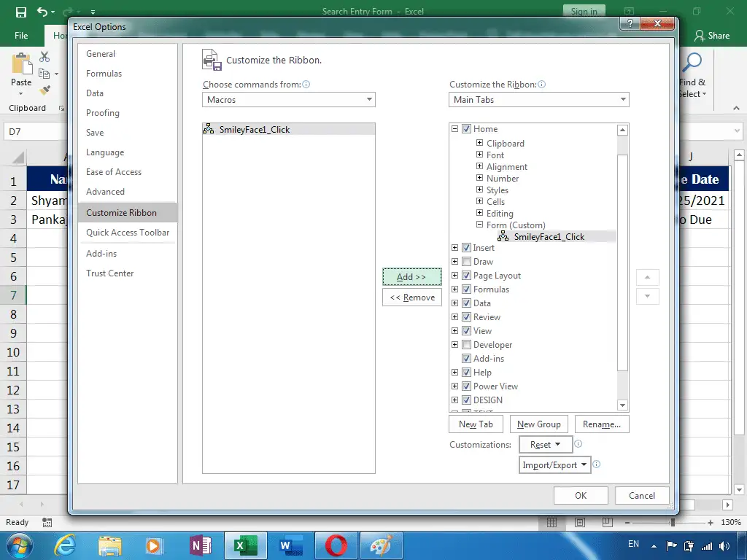Open Word from taskbar

tap(290, 545)
